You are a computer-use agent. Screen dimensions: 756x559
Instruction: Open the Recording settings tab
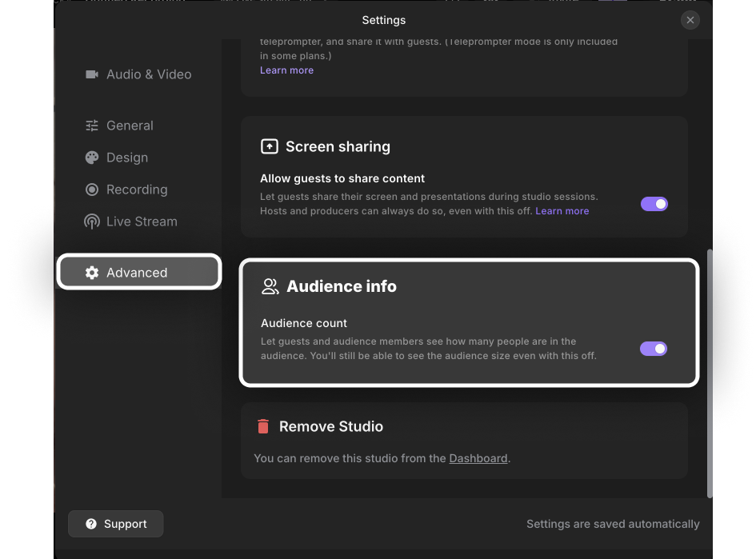(137, 190)
